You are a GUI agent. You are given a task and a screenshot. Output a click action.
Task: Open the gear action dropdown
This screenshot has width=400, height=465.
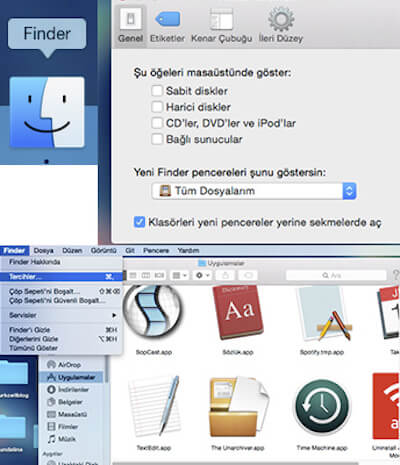[x=202, y=276]
